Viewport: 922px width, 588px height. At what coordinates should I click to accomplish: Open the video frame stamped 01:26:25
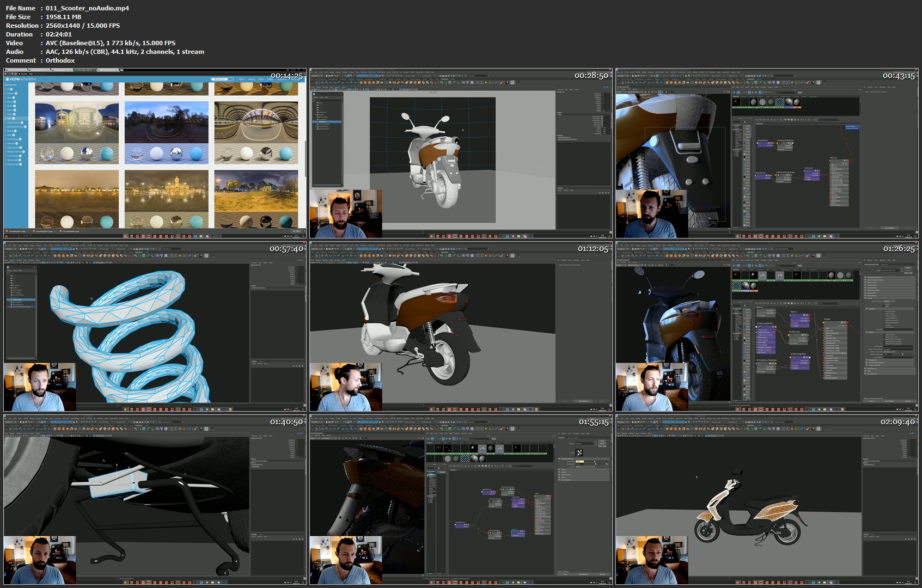pyautogui.click(x=767, y=327)
